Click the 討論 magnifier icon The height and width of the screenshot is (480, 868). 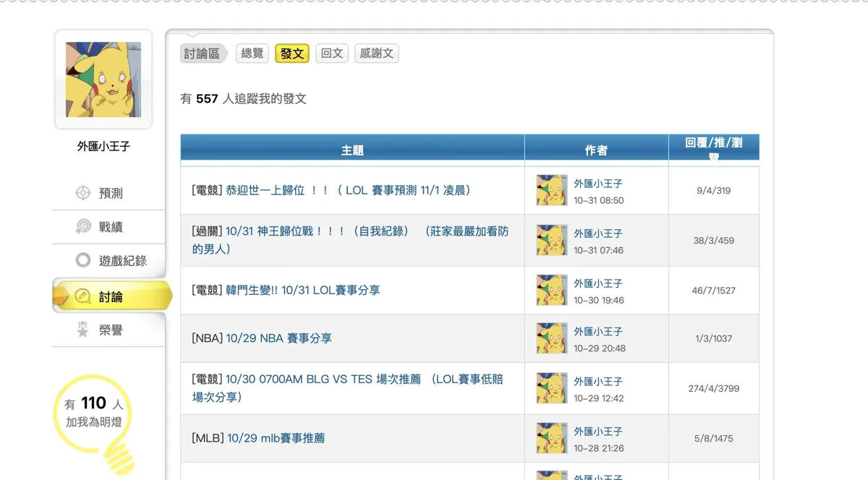83,296
